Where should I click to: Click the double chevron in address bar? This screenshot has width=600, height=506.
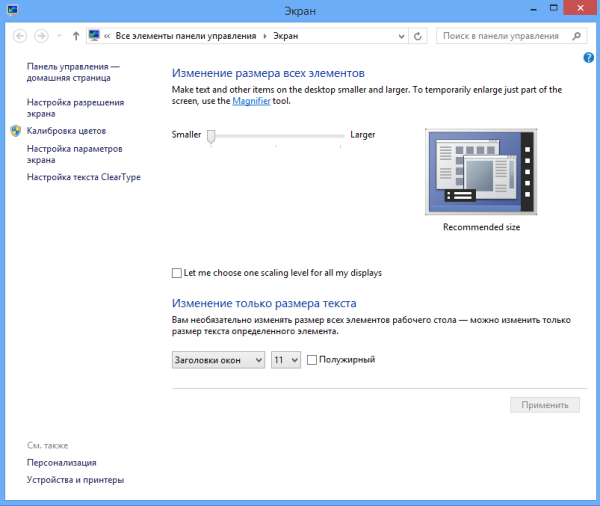(107, 36)
